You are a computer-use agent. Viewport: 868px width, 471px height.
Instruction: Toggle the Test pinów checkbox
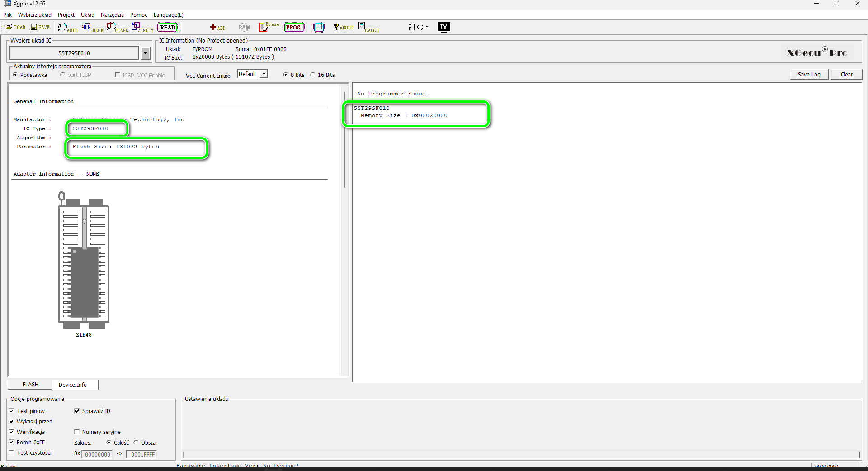pos(11,411)
